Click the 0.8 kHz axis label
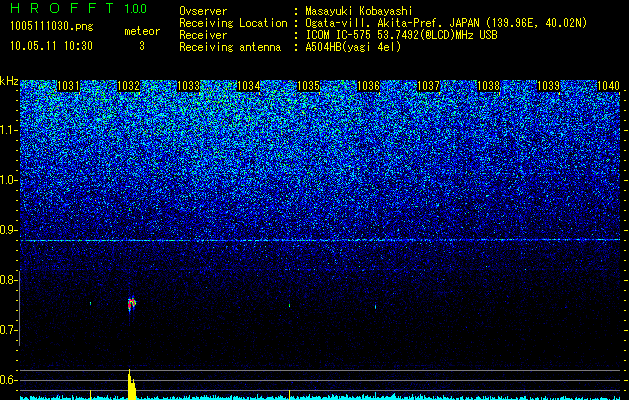This screenshot has width=629, height=400. point(8,280)
